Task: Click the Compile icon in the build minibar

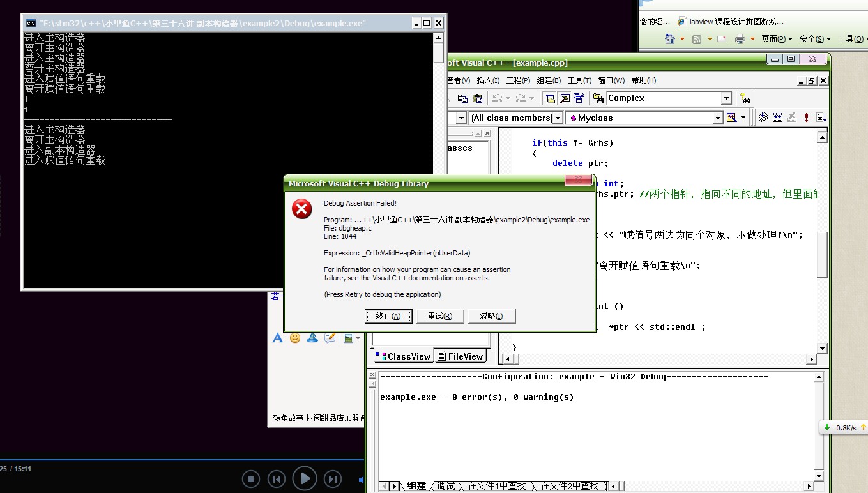Action: click(x=763, y=118)
